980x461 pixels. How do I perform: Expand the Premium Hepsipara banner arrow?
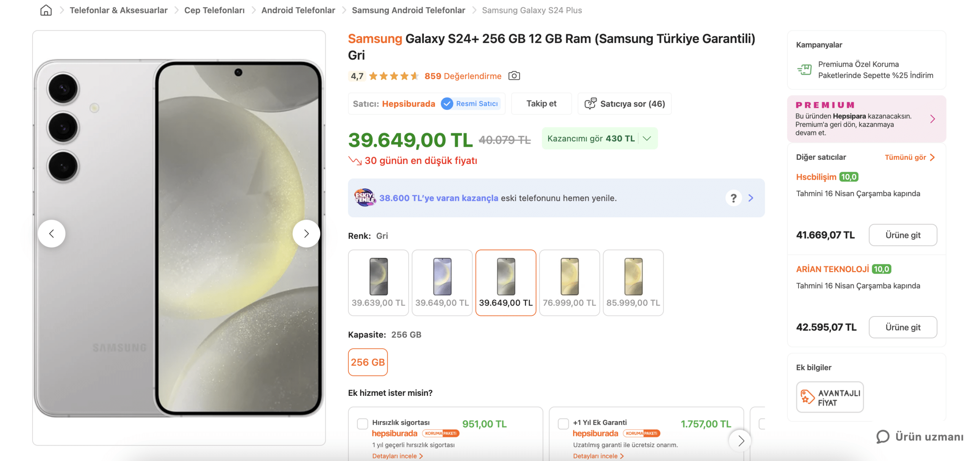click(x=932, y=119)
